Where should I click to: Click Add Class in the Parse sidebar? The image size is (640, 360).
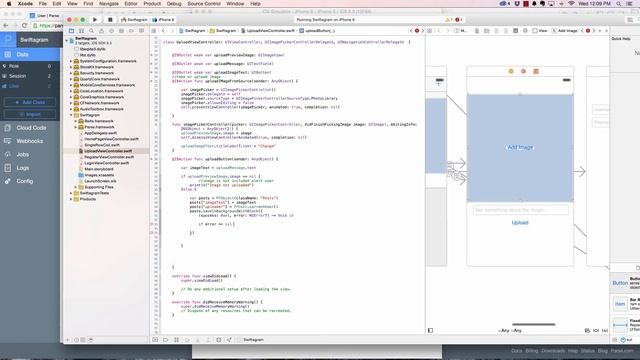pyautogui.click(x=30, y=102)
